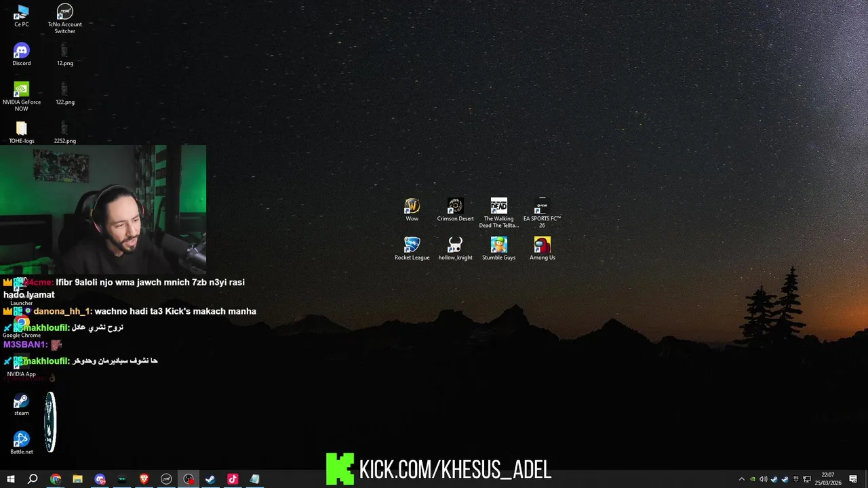Open taskbar search magnifier
Viewport: 868px width, 488px height.
point(33,479)
